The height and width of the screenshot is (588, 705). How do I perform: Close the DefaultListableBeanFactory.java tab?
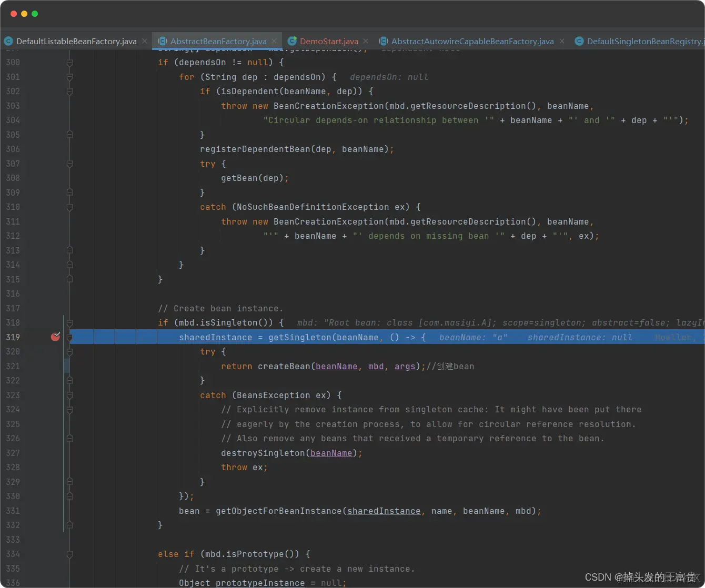pos(145,41)
